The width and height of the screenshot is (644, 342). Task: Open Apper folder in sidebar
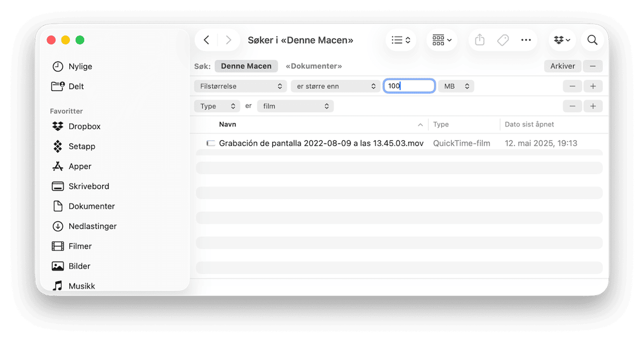(79, 166)
